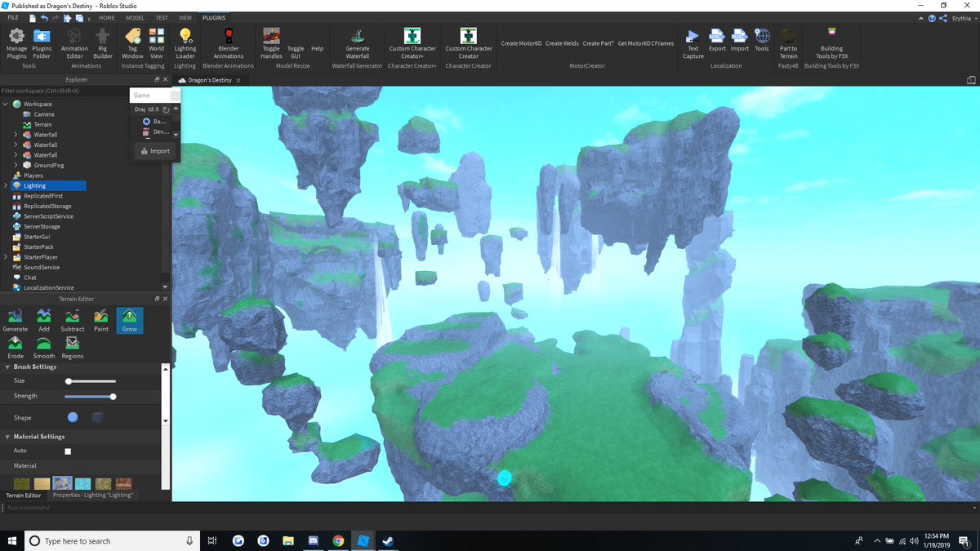The height and width of the screenshot is (551, 980).
Task: Click the Create Welds button
Action: point(562,44)
